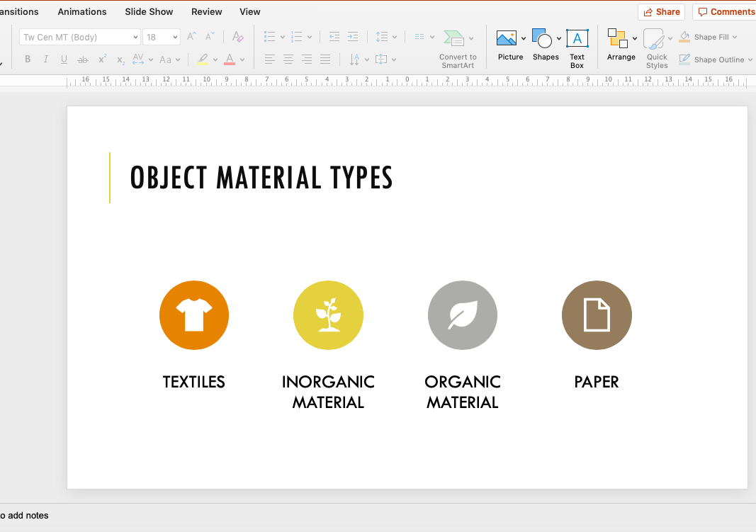Click the Increase Font Size icon
This screenshot has height=532, width=756.
192,37
